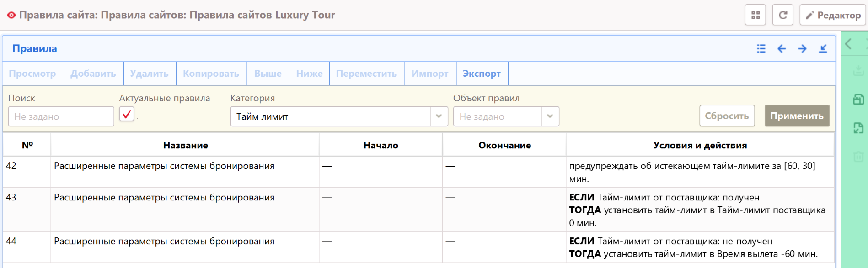Viewport: 868px width, 268px height.
Task: Click the Поиск input field
Action: (x=61, y=116)
